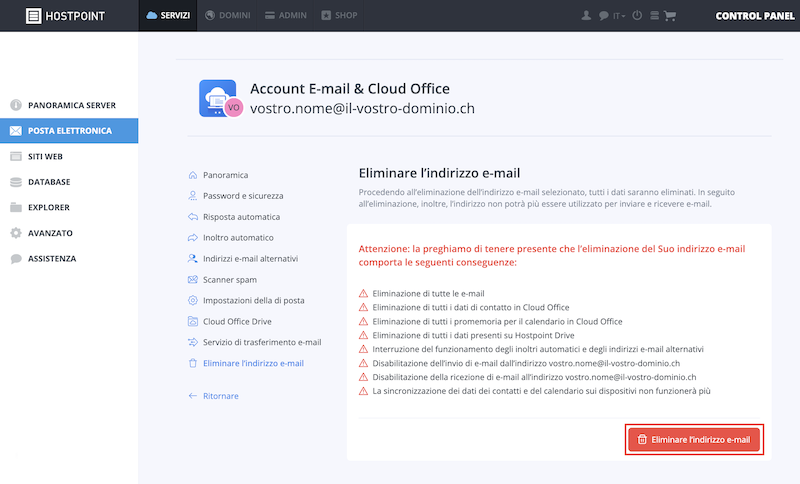800x484 pixels.
Task: Click the Assistenza speech bubble icon
Action: click(16, 259)
